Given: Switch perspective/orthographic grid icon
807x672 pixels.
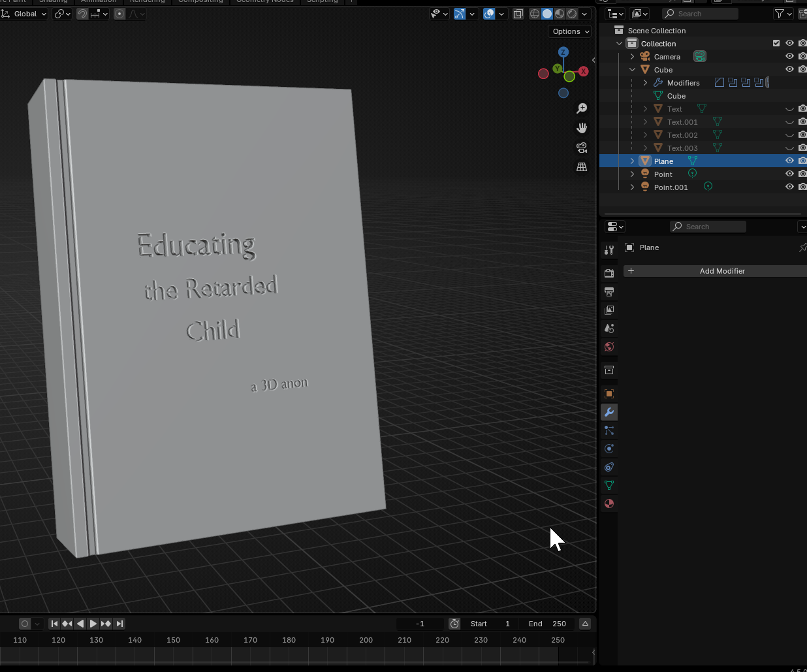Looking at the screenshot, I should [x=582, y=167].
